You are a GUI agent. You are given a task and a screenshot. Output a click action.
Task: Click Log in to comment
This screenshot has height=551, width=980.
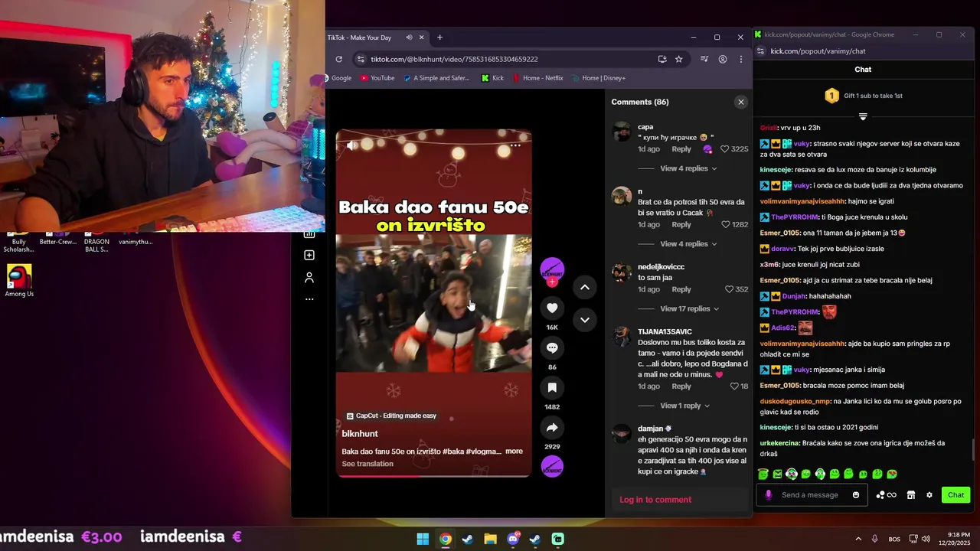tap(655, 500)
